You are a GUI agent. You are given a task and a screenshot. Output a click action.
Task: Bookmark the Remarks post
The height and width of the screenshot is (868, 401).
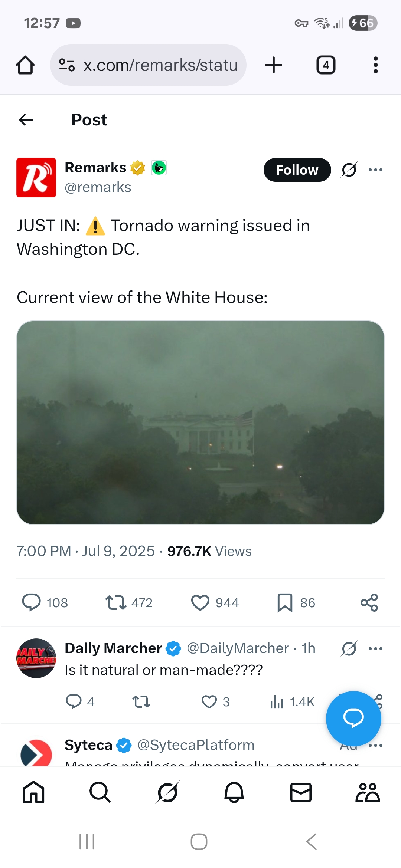click(285, 602)
